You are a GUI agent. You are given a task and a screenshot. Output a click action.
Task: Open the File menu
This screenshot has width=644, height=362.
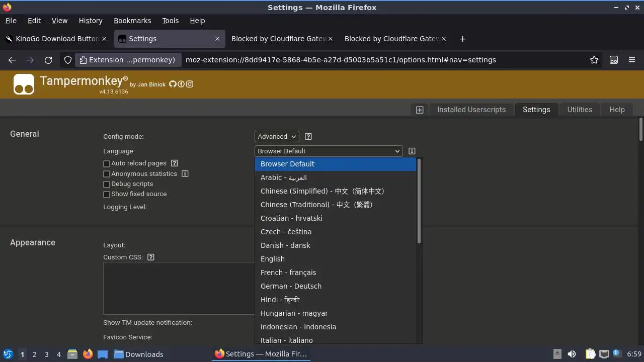tap(11, 21)
